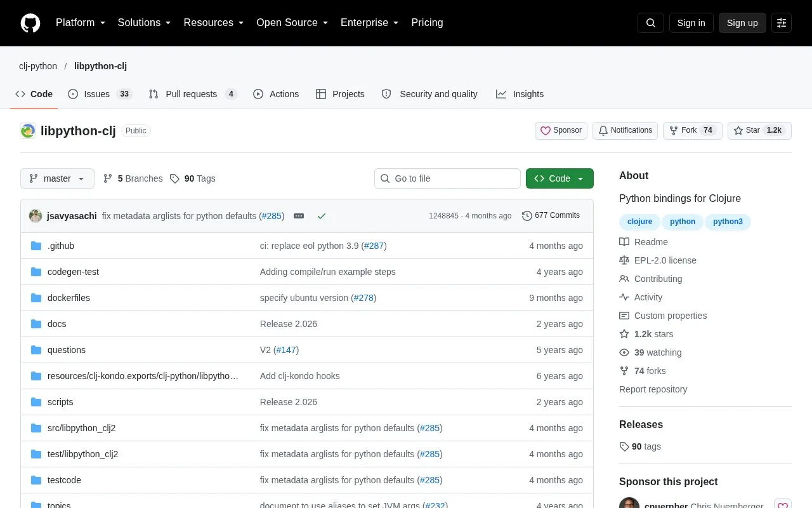
Task: Expand the Enterprise menu
Action: point(370,23)
